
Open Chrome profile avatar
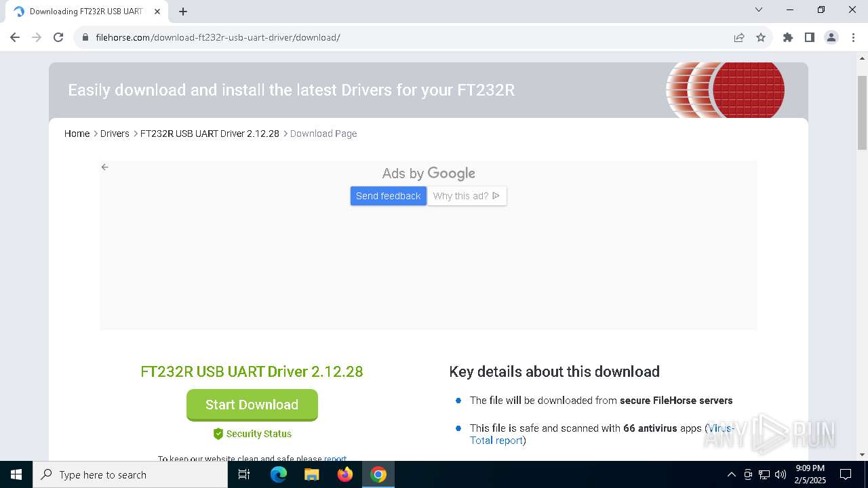[831, 37]
